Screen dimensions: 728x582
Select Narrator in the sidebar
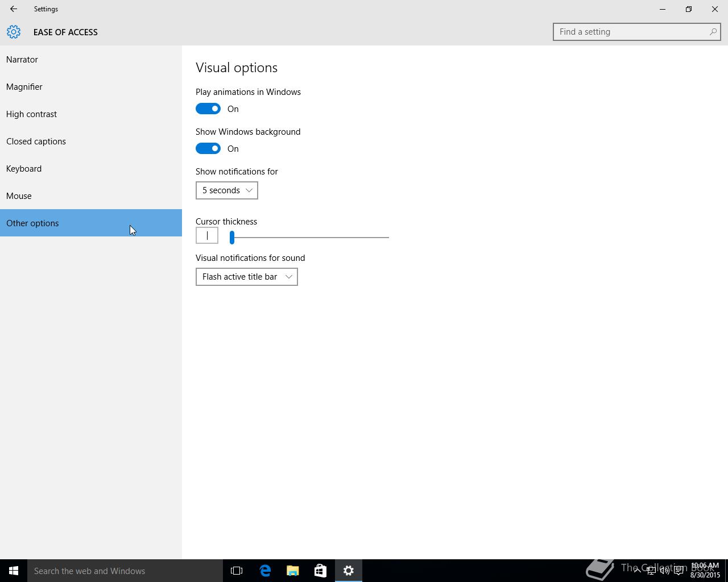[22, 60]
